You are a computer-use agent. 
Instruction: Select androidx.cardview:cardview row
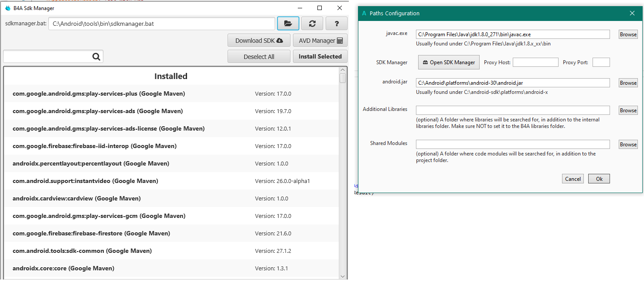click(x=171, y=198)
